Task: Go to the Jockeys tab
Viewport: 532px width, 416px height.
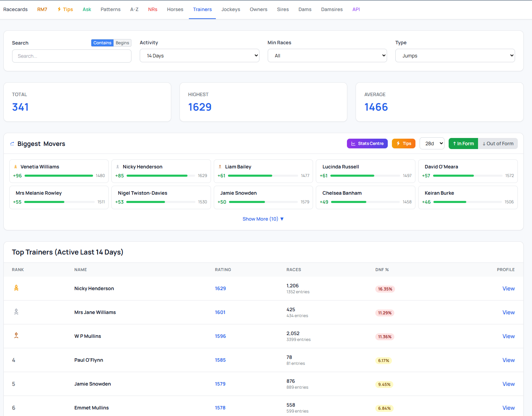Action: click(231, 9)
